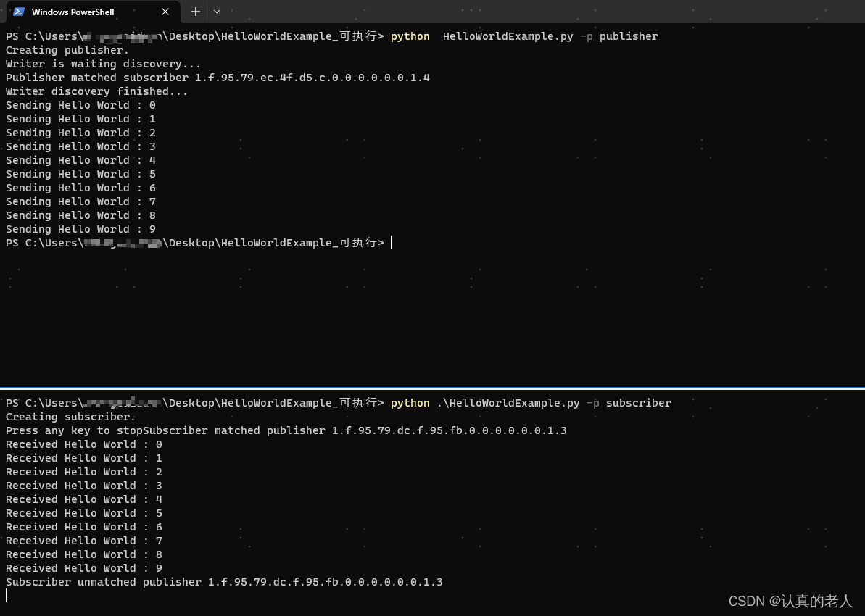865x616 pixels.
Task: Click the CSDN @认真的老人 watermark link
Action: point(790,601)
